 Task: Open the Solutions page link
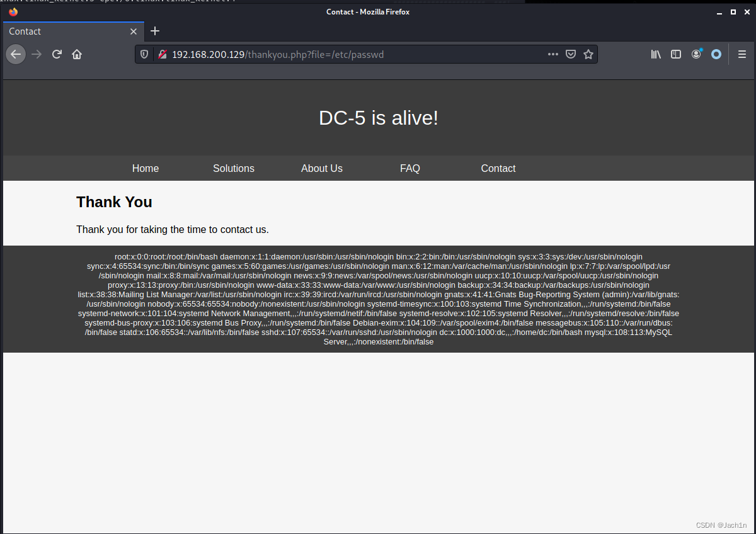[x=234, y=168]
